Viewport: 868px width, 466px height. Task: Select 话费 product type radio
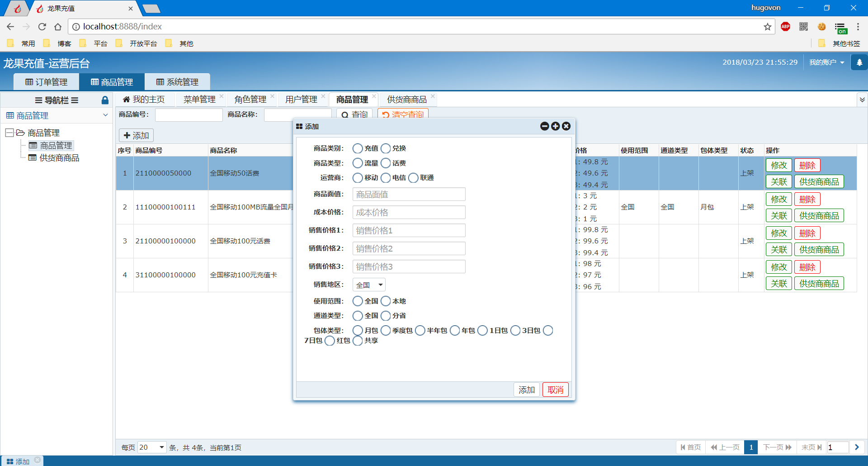[x=386, y=163]
